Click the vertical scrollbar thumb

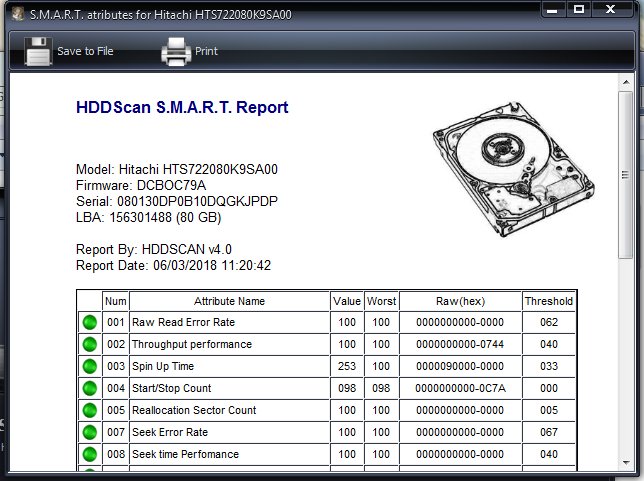tap(626, 175)
